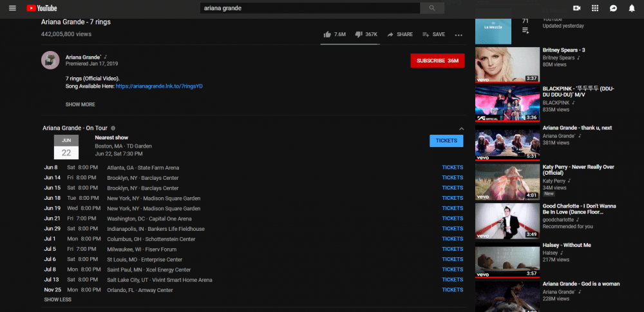The width and height of the screenshot is (644, 312).
Task: Get tickets for Atlanta State Farm Arena
Action: point(452,168)
